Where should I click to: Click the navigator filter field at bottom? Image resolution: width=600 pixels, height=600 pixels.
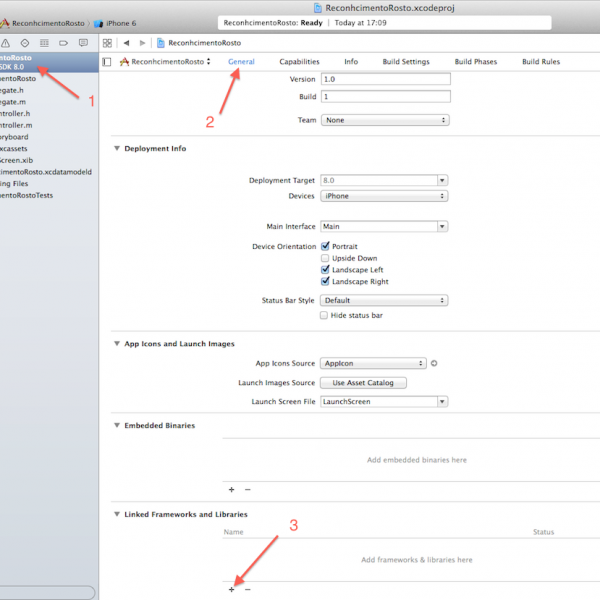click(x=47, y=592)
